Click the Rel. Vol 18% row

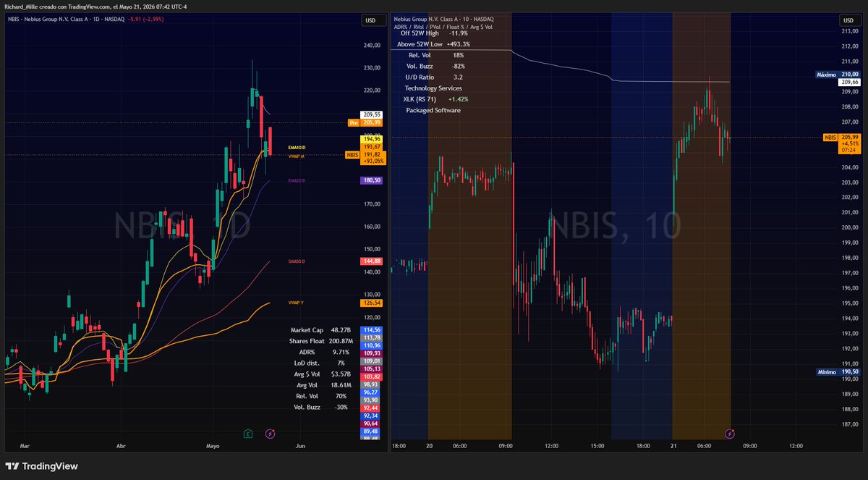pyautogui.click(x=436, y=55)
